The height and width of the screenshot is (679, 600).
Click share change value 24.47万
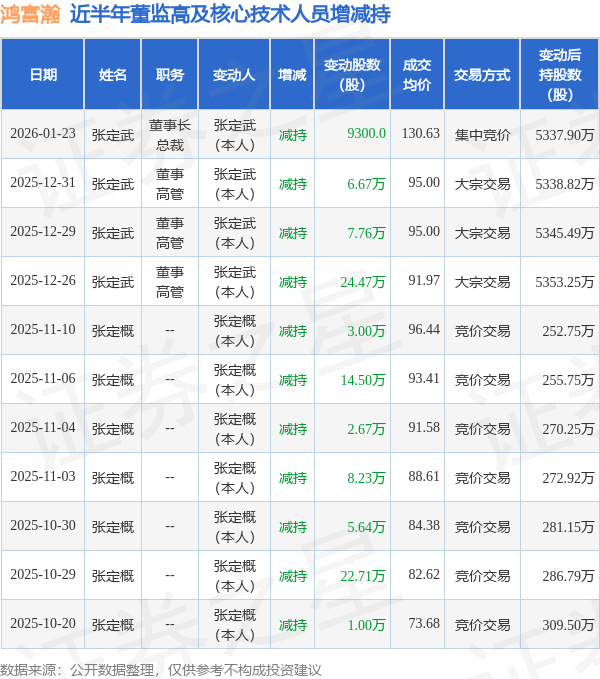[363, 281]
